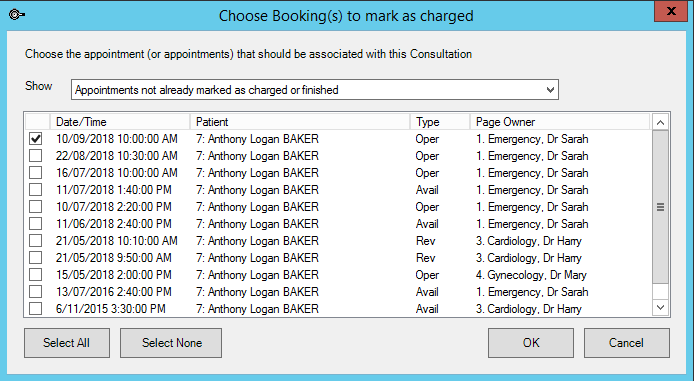The width and height of the screenshot is (694, 381).
Task: Click the Show dropdown arrow
Action: 550,90
